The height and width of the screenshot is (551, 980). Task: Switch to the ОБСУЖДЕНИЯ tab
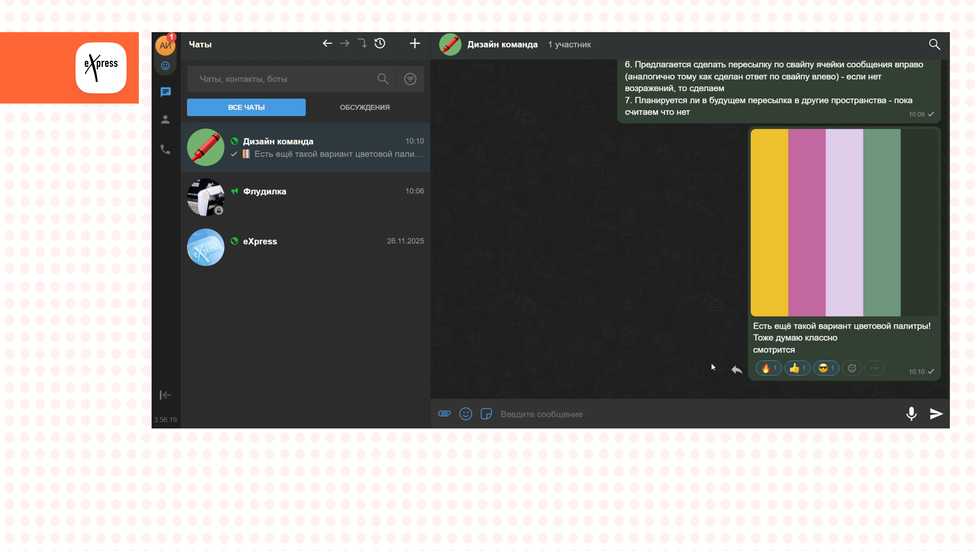point(364,107)
